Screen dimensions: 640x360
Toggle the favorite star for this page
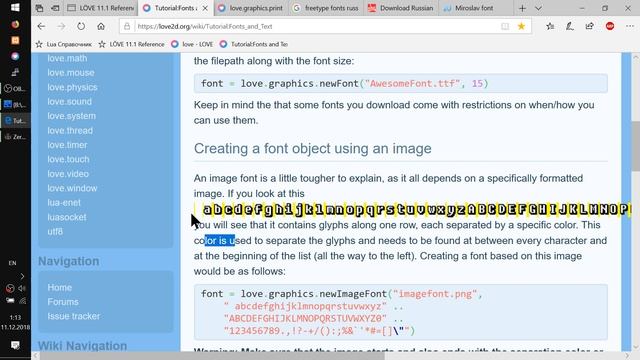[521, 26]
